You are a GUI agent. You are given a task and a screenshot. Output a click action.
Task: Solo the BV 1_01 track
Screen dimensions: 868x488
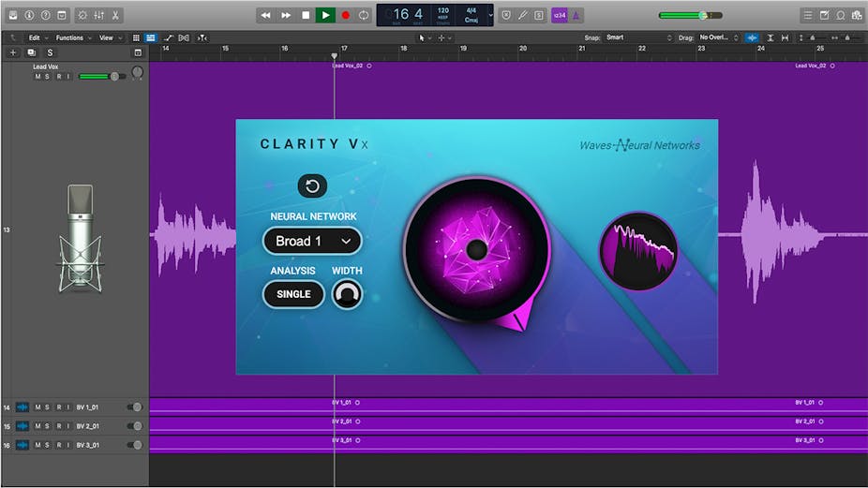pos(47,407)
